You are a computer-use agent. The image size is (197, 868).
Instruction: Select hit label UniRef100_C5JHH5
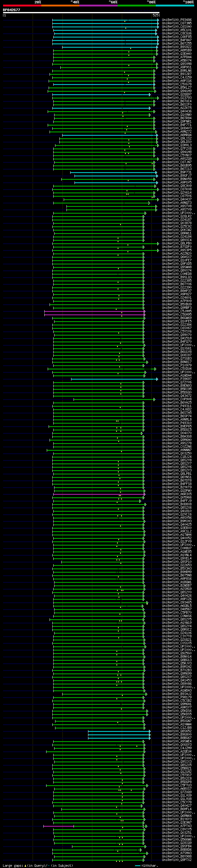point(177,311)
